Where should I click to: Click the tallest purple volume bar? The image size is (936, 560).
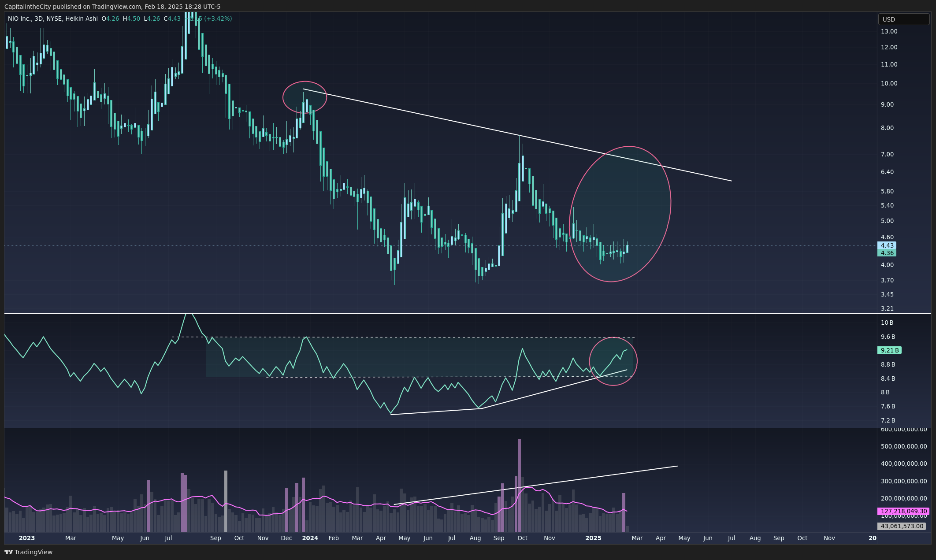coord(519,486)
